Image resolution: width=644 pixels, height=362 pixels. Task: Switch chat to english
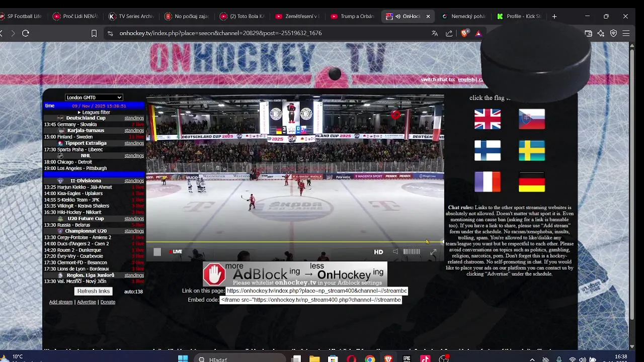pos(466,79)
